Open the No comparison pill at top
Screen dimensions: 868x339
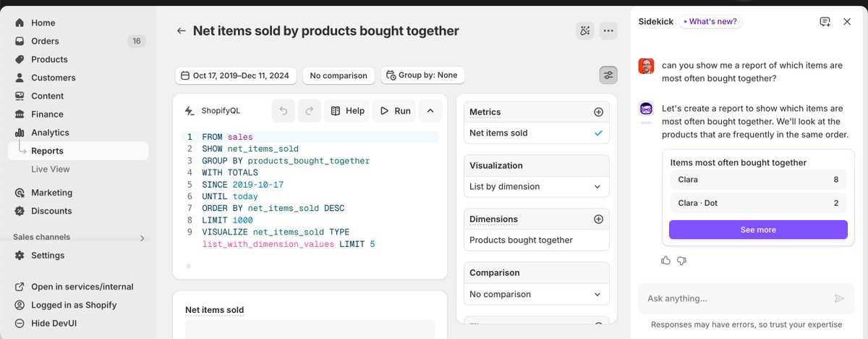click(339, 75)
